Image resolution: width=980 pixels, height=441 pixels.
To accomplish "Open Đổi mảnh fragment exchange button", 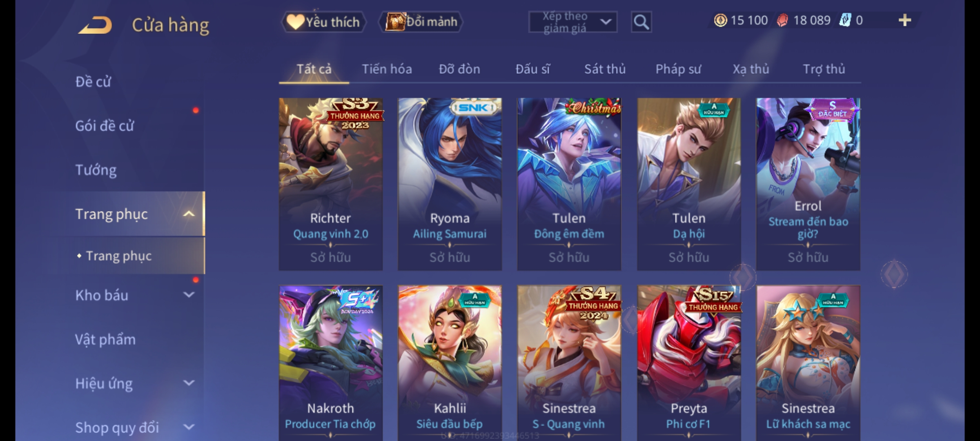I will coord(421,22).
